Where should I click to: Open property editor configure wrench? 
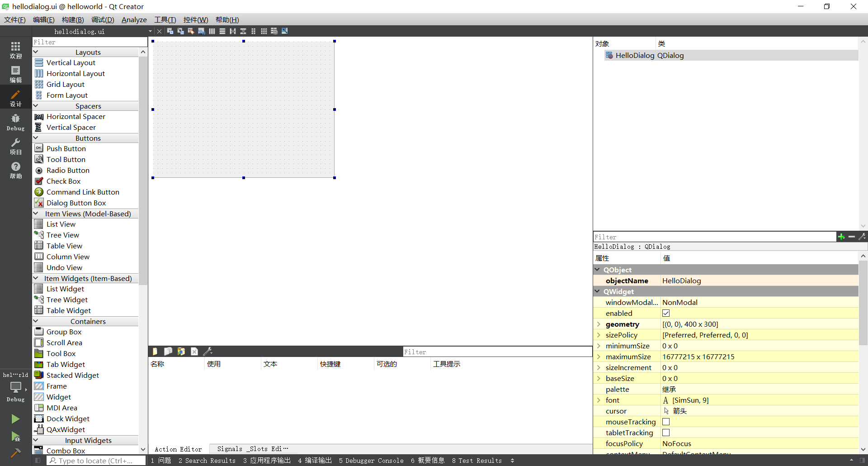(862, 237)
